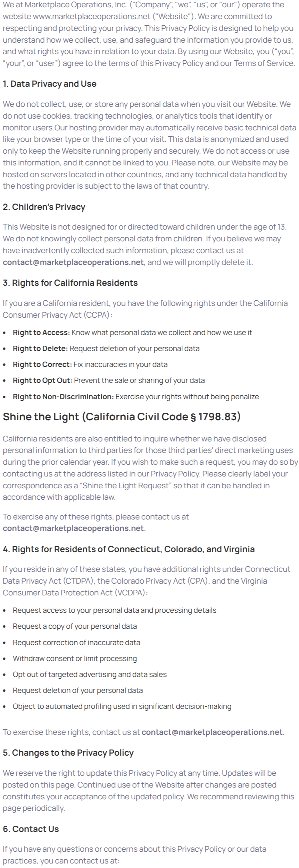Click the "Right to Non-Discrimination" bullet label
The image size is (299, 868).
(x=63, y=397)
